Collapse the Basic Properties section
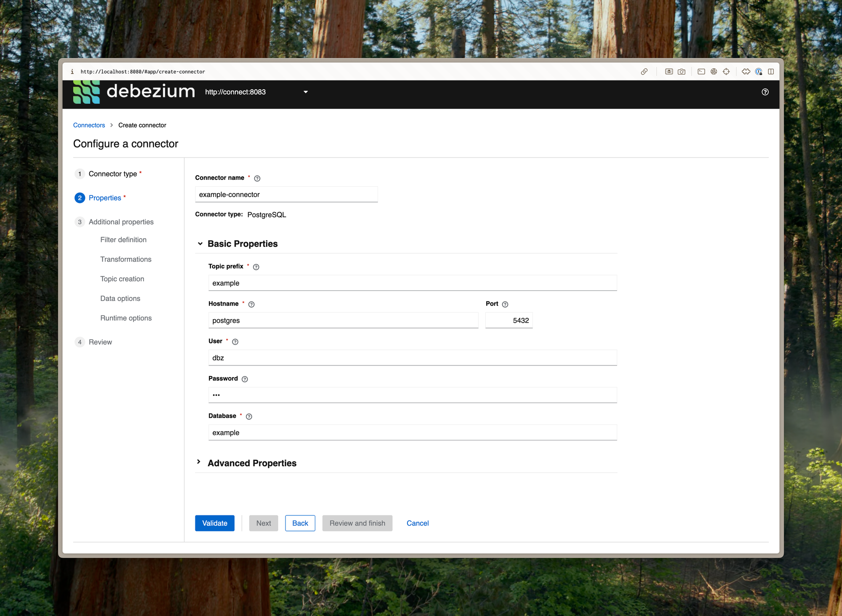This screenshot has width=842, height=616. coord(200,244)
